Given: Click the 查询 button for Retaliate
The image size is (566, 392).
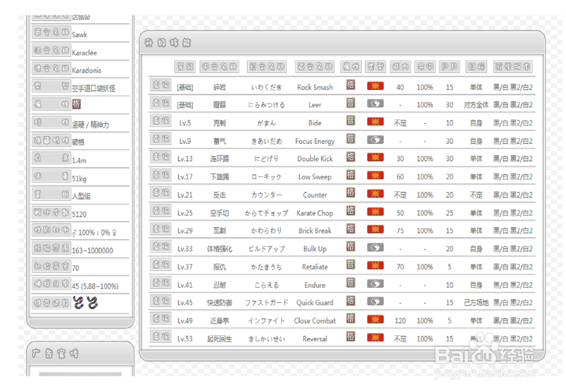Looking at the screenshot, I should pyautogui.click(x=161, y=265).
